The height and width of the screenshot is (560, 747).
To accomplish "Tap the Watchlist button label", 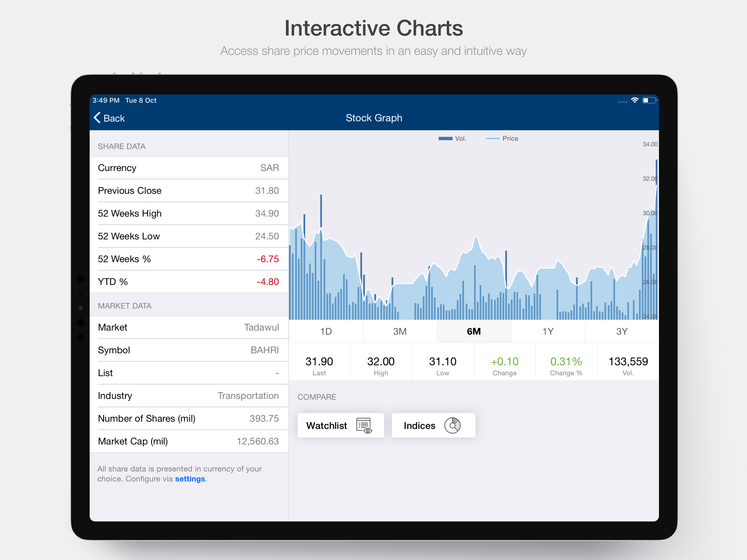I will point(326,425).
